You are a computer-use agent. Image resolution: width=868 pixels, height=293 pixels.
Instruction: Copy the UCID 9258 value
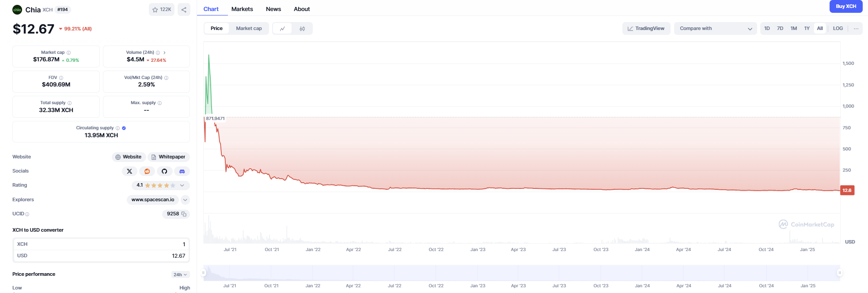click(184, 214)
